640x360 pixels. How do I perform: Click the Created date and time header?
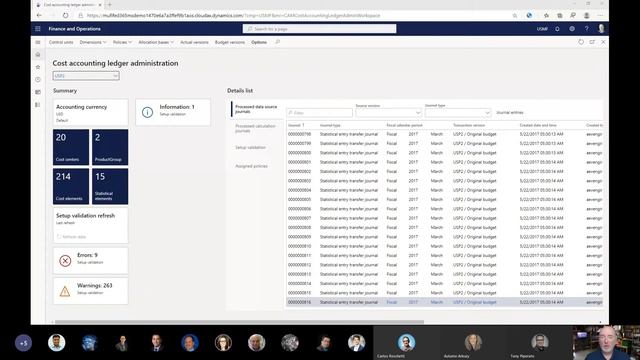coord(538,125)
